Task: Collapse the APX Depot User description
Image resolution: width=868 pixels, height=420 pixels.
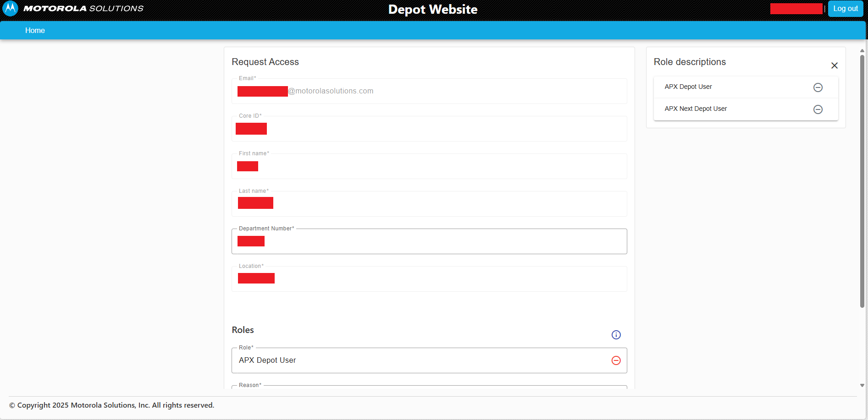Action: click(x=818, y=87)
